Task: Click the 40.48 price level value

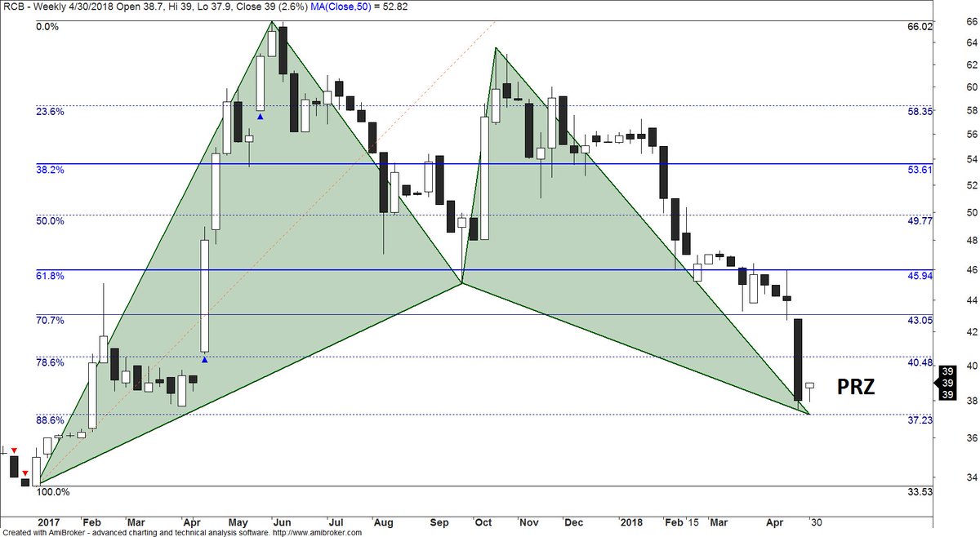Action: (920, 362)
